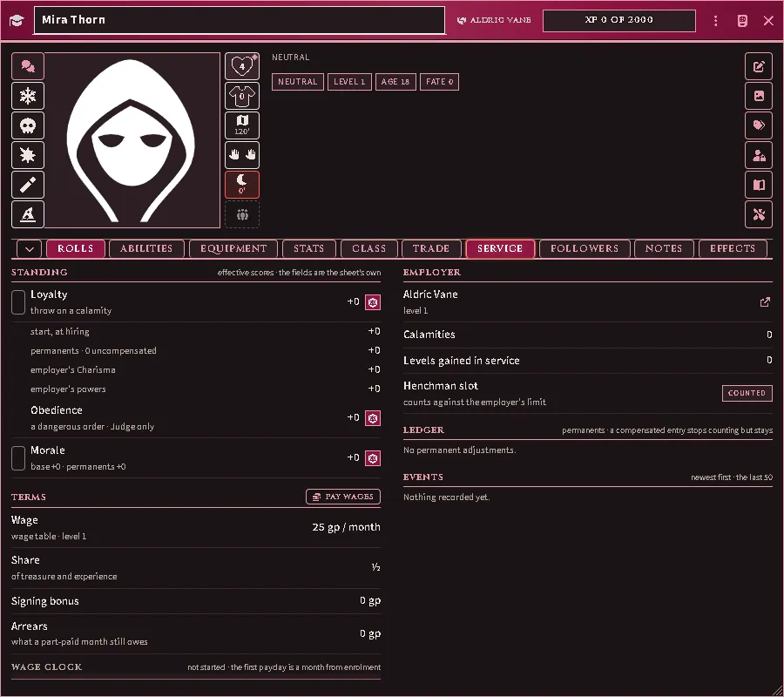784x697 pixels.
Task: Click the dashed people group icon
Action: click(242, 214)
